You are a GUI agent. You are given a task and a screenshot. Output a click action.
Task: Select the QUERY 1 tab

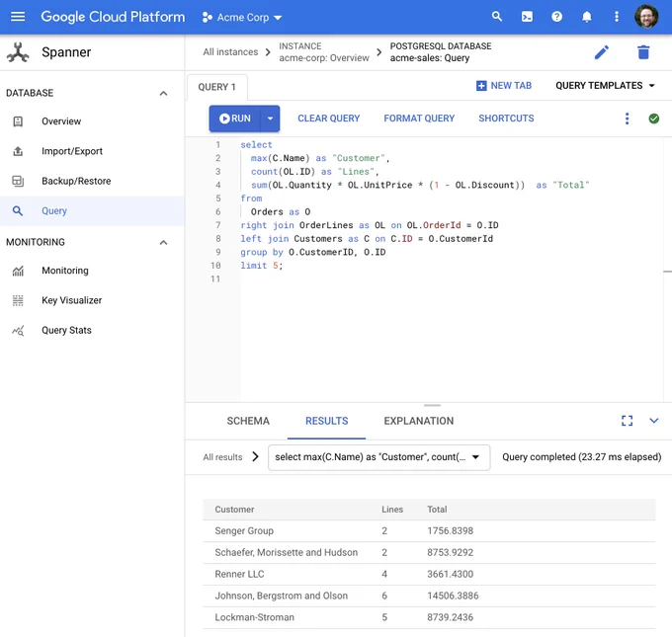tap(216, 87)
